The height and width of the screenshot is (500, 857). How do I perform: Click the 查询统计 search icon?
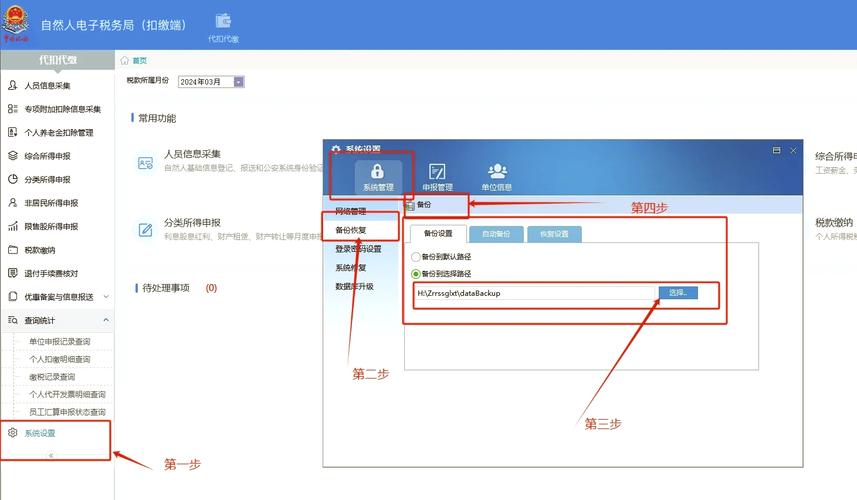tap(13, 320)
